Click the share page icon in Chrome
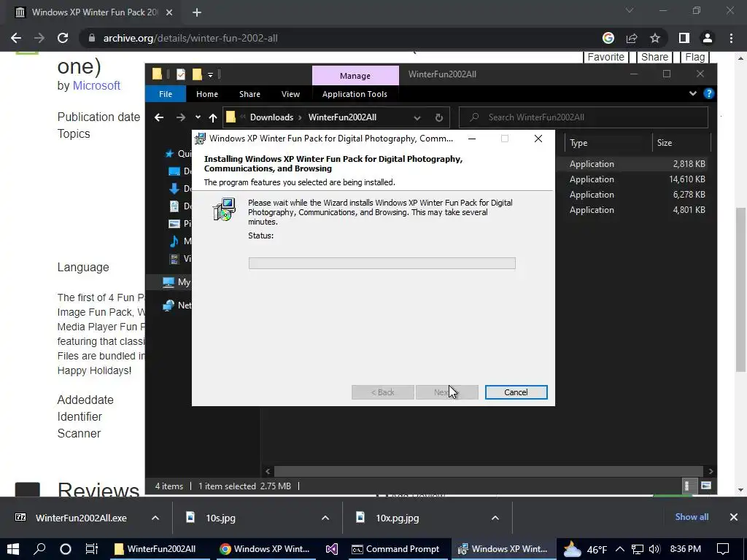This screenshot has height=560, width=747. 632,38
